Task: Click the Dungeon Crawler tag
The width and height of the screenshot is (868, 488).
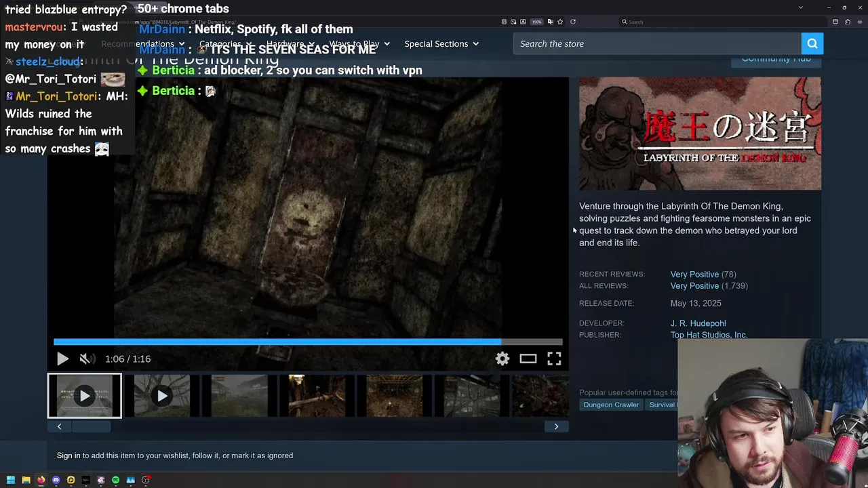Action: click(611, 405)
